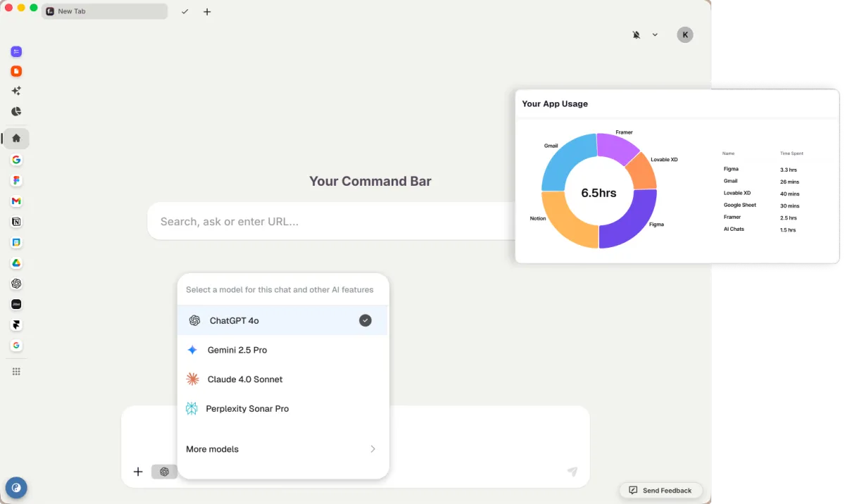Click the Your App Usage heading
Screen dimensions: 845x504
click(555, 103)
